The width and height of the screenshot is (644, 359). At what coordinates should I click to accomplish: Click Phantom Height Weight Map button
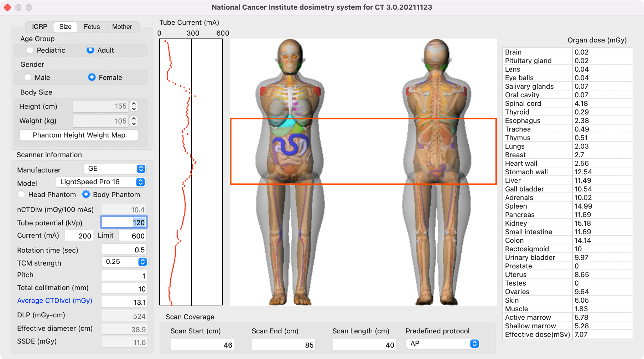pyautogui.click(x=79, y=135)
